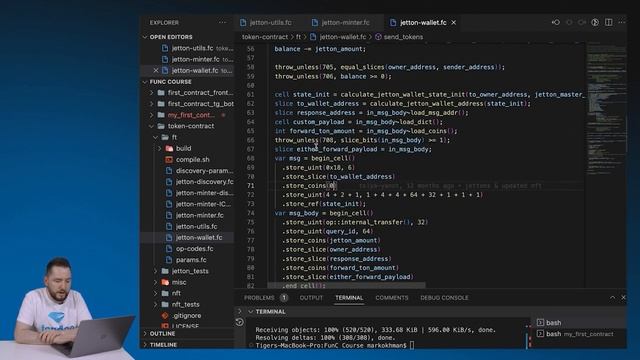Click ".store_ref(state_init);" on line 73
The width and height of the screenshot is (640, 360).
coord(324,204)
